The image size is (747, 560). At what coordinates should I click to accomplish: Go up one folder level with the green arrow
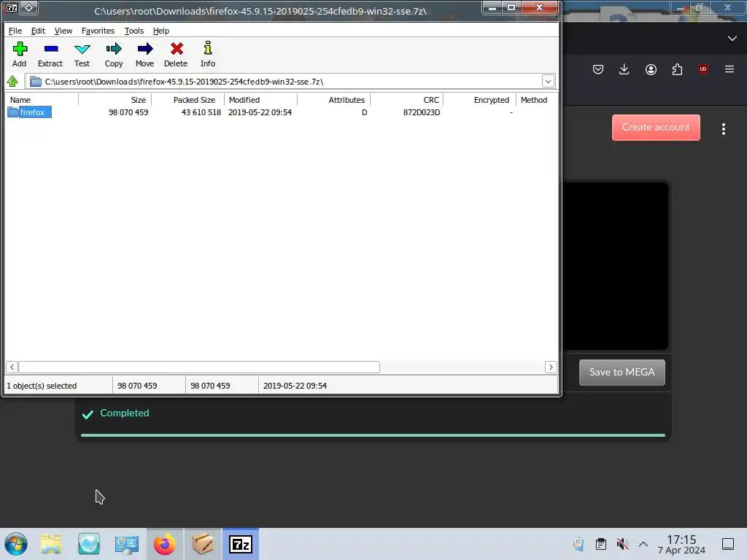coord(13,82)
